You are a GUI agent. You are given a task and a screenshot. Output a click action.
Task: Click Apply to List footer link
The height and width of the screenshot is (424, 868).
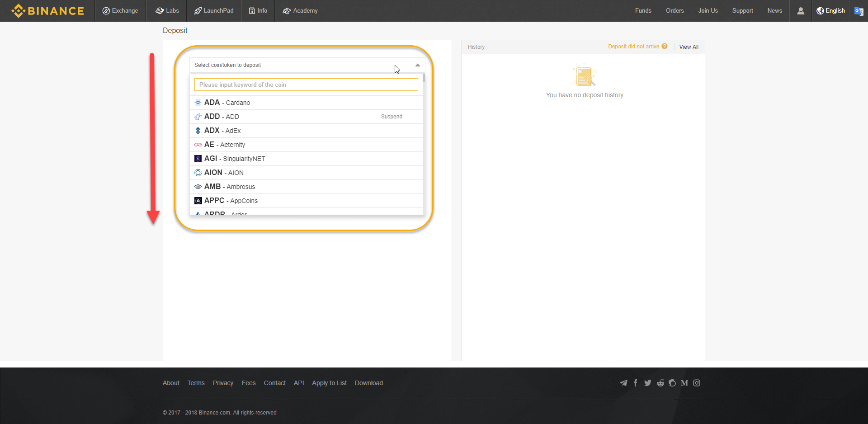click(330, 383)
